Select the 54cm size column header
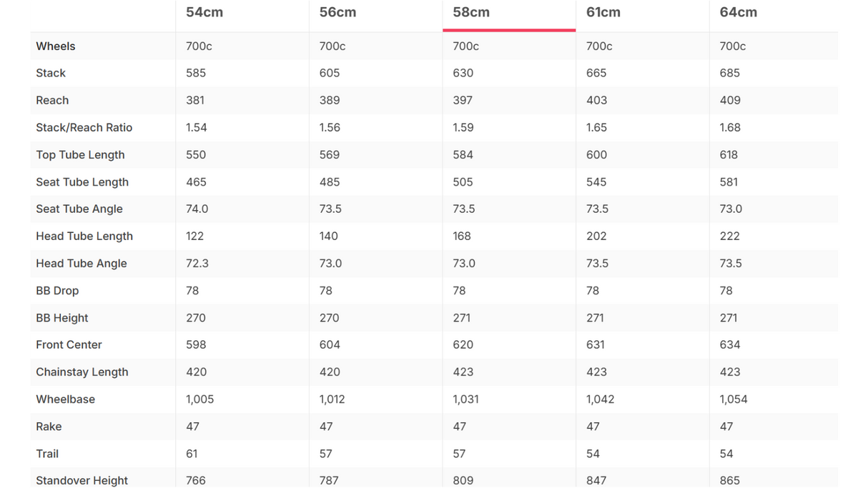The height and width of the screenshot is (488, 868). [x=204, y=12]
